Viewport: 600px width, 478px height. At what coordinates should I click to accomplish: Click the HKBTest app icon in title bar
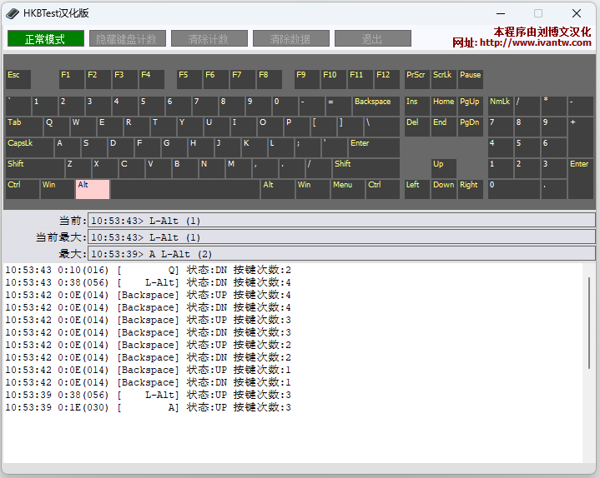(11, 13)
